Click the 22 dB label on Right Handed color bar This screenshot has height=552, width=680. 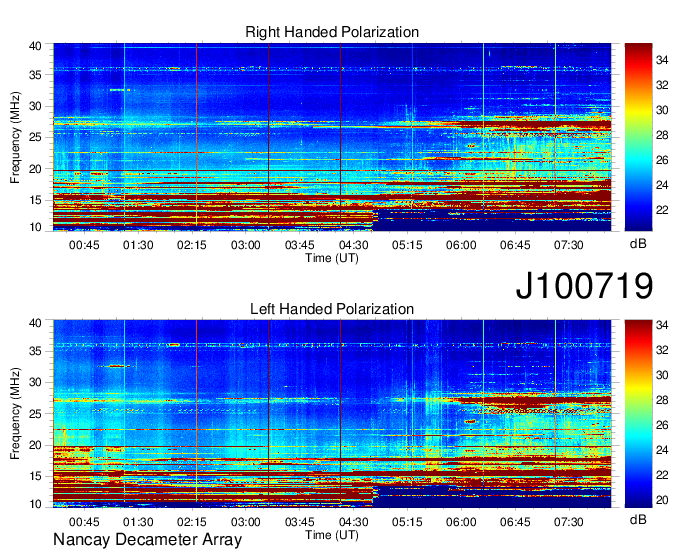[x=662, y=210]
